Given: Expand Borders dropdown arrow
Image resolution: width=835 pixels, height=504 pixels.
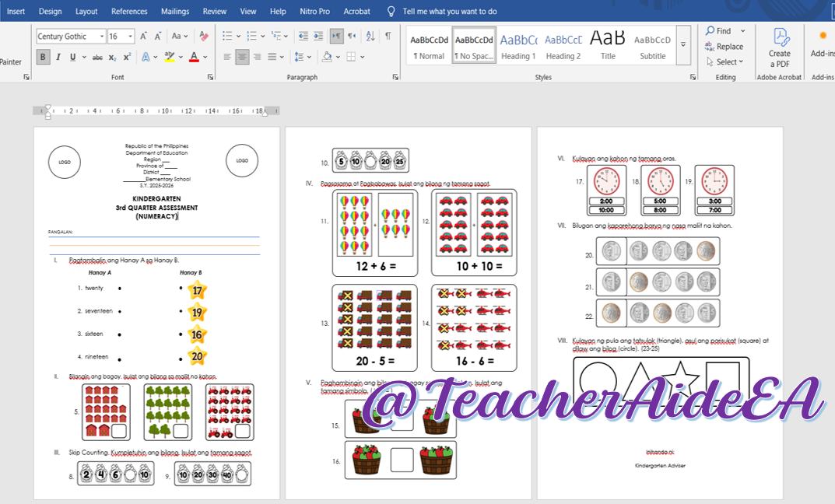Looking at the screenshot, I should point(363,57).
